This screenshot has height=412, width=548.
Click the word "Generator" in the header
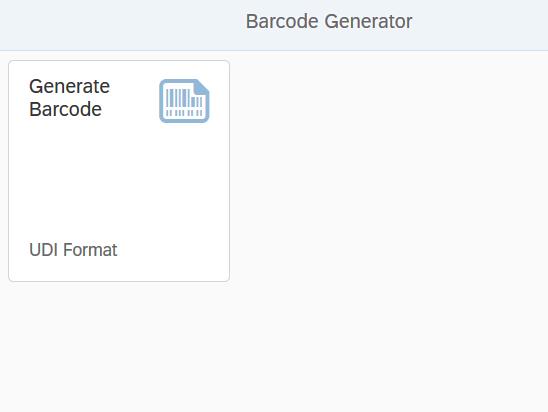point(368,21)
